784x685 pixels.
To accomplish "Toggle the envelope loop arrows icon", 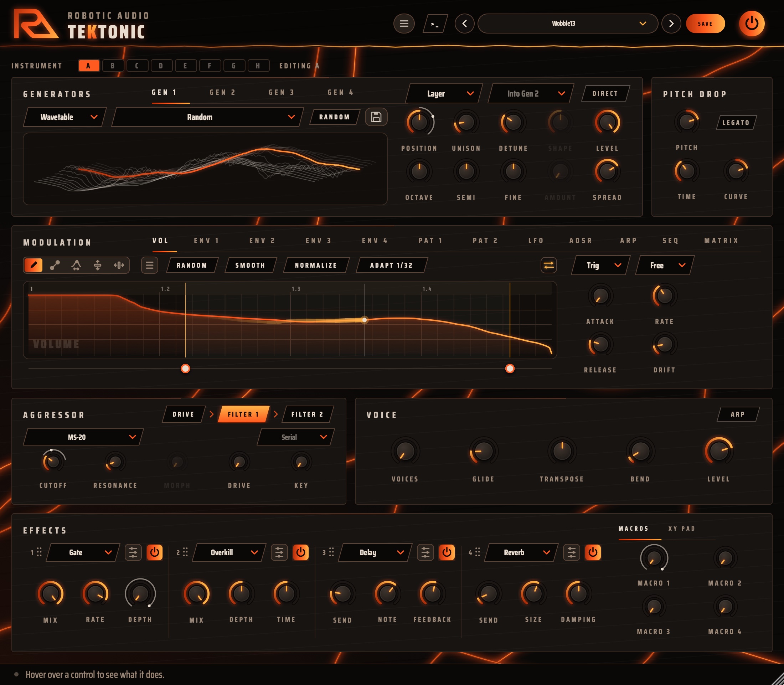I will pos(548,265).
